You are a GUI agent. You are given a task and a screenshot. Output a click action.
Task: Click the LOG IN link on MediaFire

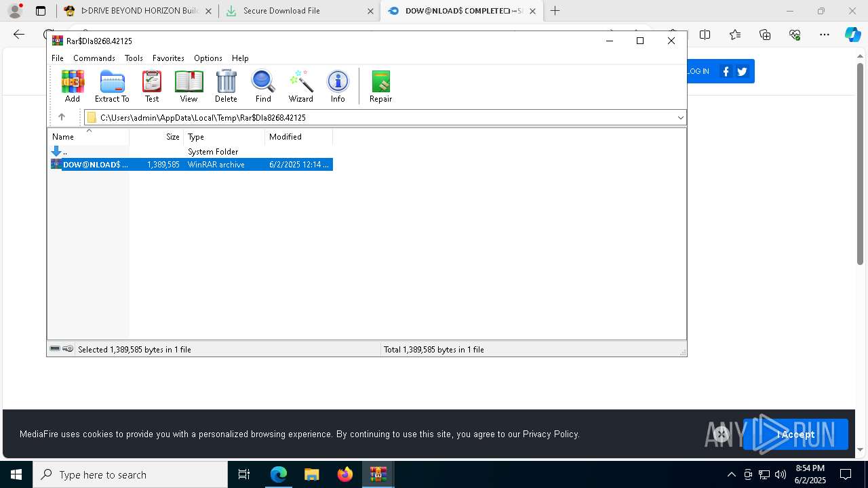[698, 71]
